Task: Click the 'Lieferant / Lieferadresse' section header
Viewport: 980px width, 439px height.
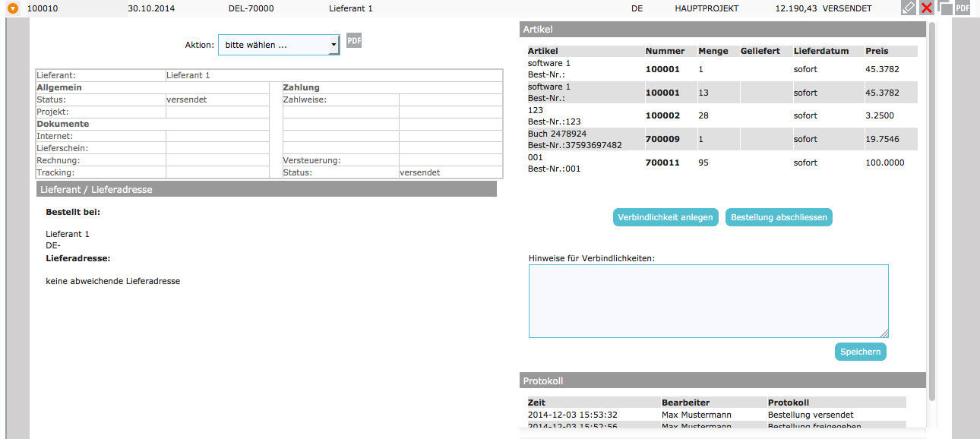Action: 266,189
